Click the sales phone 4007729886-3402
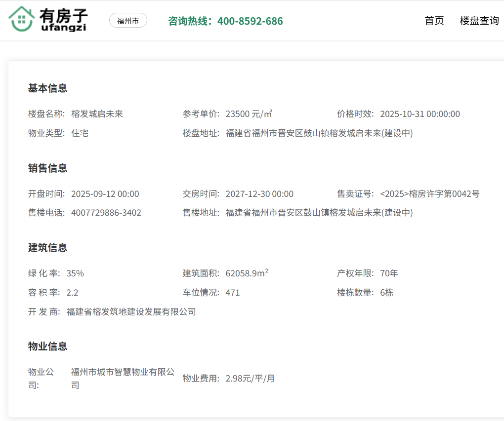The width and height of the screenshot is (504, 421). [106, 213]
